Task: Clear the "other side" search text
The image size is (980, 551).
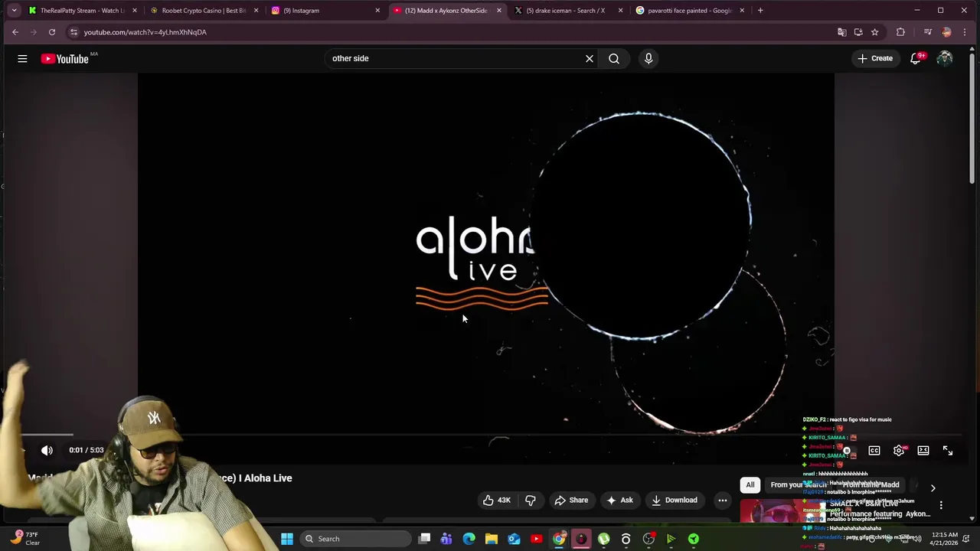Action: click(x=590, y=58)
